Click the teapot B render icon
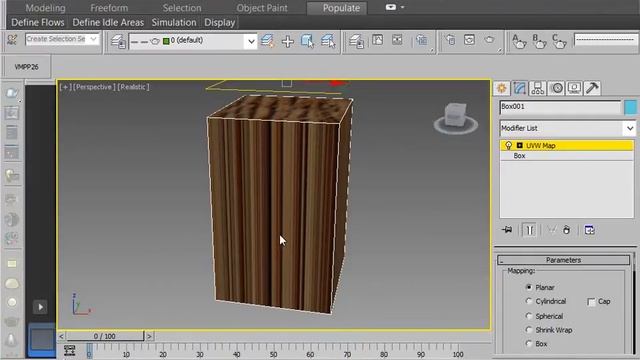The height and width of the screenshot is (360, 640). click(539, 41)
